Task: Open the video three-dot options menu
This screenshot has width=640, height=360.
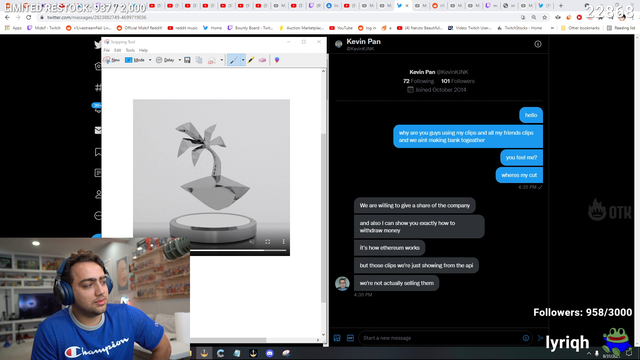Action: click(283, 242)
